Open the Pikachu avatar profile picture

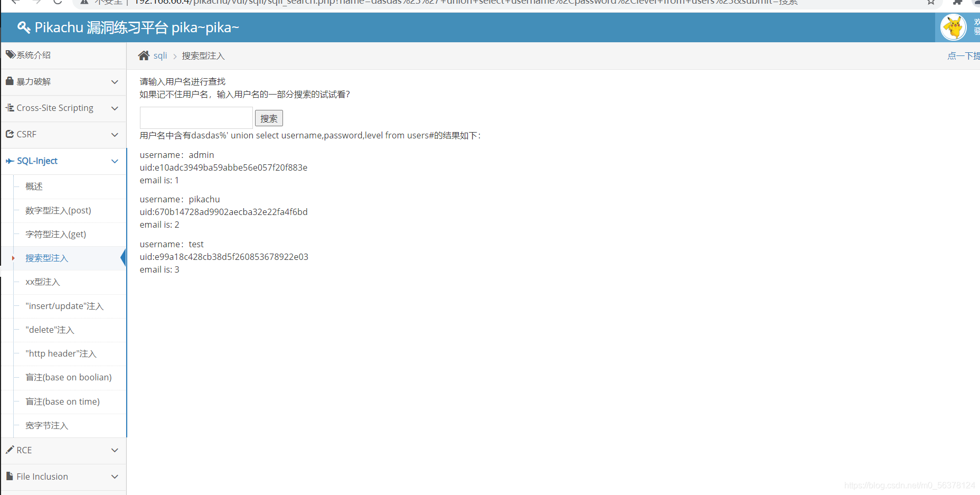click(954, 27)
